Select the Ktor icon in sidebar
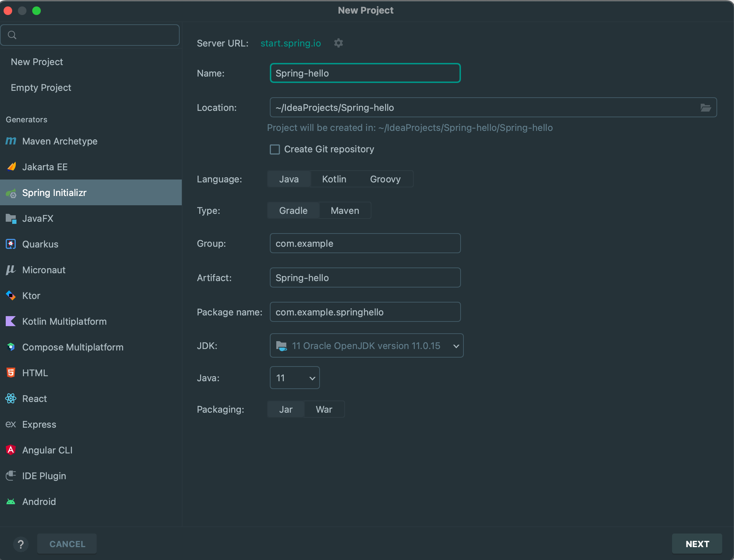The width and height of the screenshot is (734, 560). (x=11, y=296)
